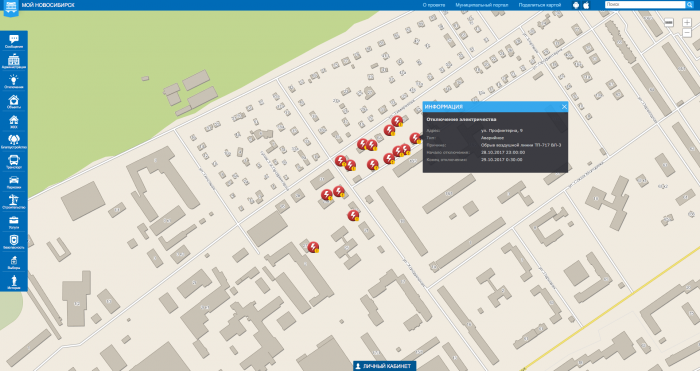
Task: Open the О проекте menu link
Action: point(433,5)
